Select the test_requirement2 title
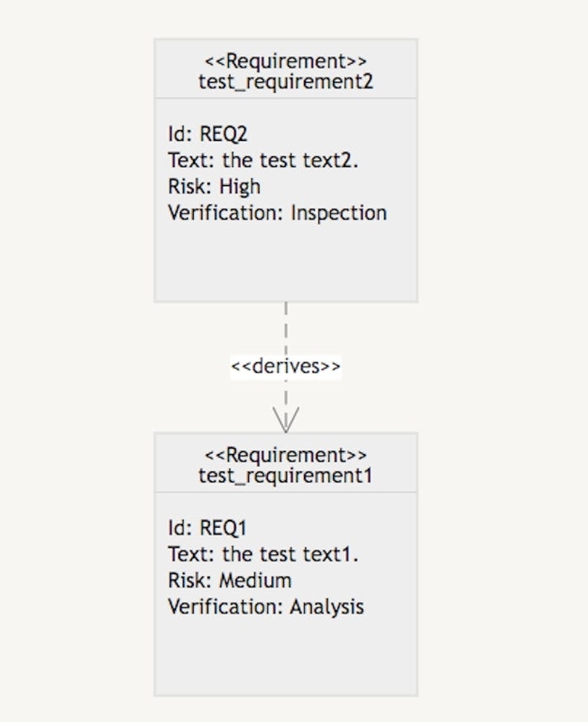Image resolution: width=588 pixels, height=722 pixels. tap(286, 82)
